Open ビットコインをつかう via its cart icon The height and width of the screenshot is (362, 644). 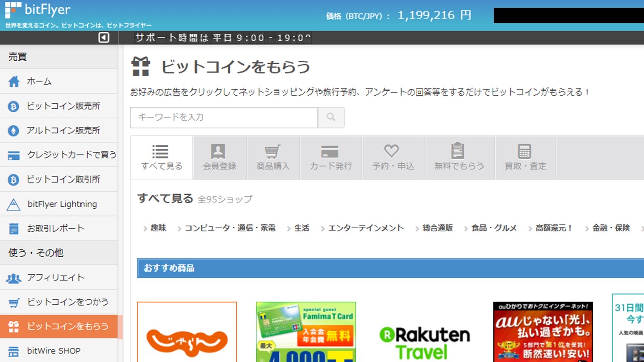coord(15,302)
